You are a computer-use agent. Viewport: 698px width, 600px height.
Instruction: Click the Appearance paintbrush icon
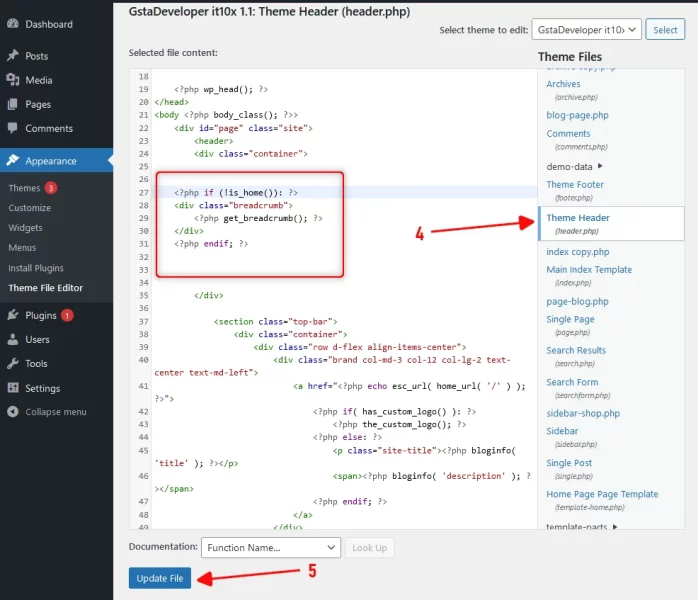pyautogui.click(x=13, y=160)
